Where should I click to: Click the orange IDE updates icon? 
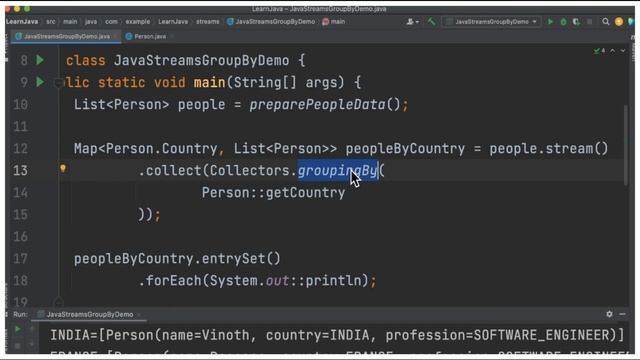[619, 22]
